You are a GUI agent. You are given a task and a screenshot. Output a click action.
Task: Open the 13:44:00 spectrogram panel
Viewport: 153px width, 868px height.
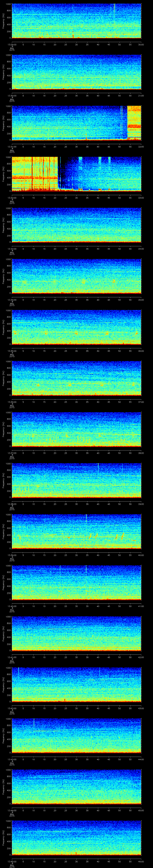[x=76, y=786]
